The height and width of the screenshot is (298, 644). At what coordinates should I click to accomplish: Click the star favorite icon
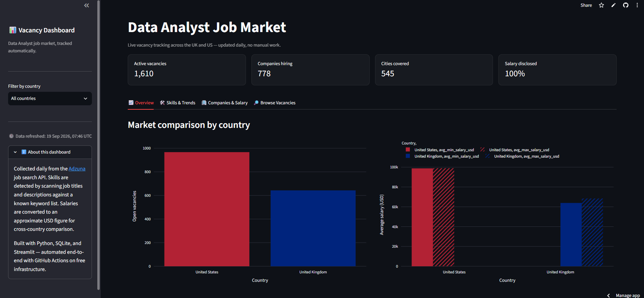pos(601,5)
